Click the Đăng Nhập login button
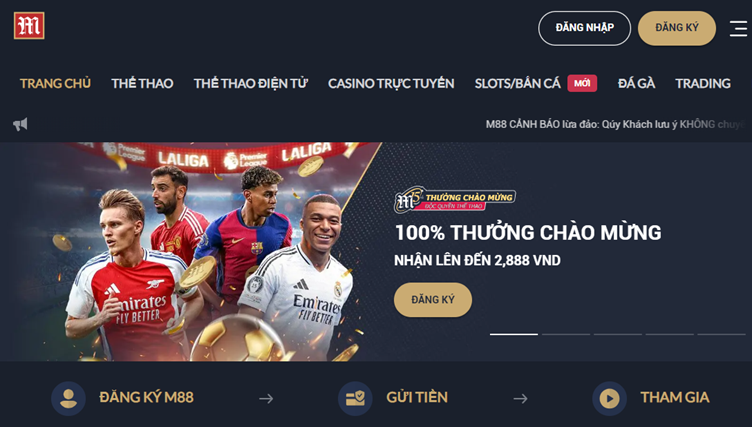The width and height of the screenshot is (752, 427). pyautogui.click(x=585, y=28)
